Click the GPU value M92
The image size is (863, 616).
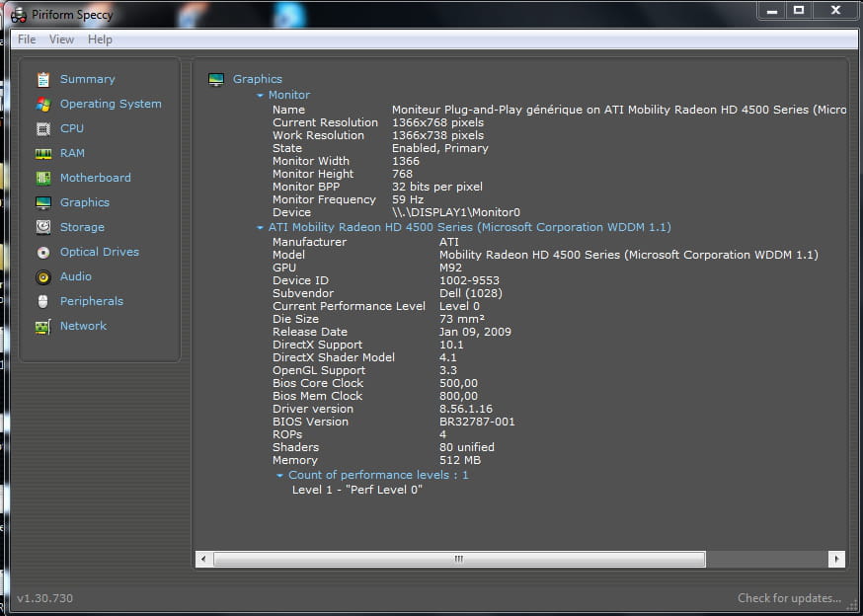(451, 268)
